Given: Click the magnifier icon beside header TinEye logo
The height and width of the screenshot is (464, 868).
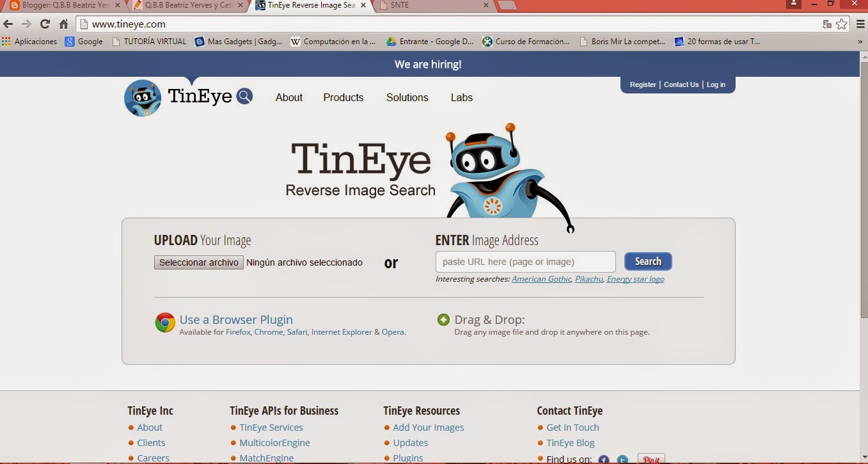Looking at the screenshot, I should click(244, 97).
